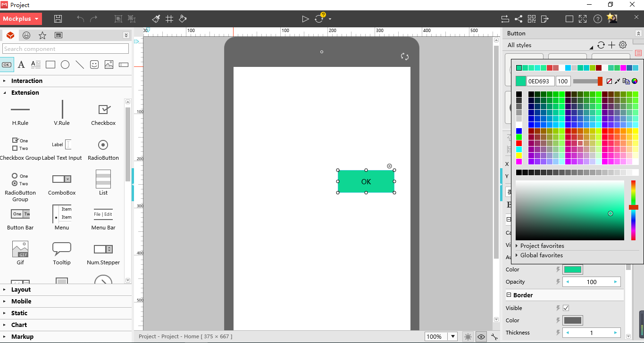Increase the Opacity value with right arrow

click(616, 282)
